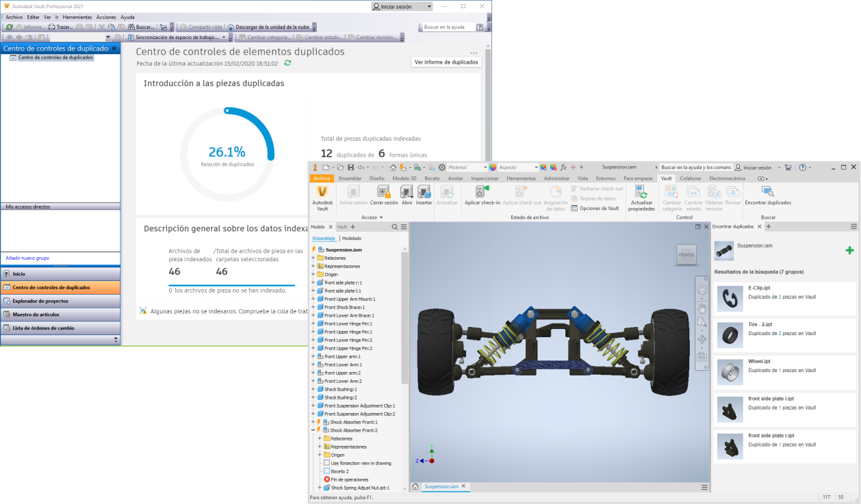
Task: Open the Herramientas menu in Vault
Action: point(77,17)
